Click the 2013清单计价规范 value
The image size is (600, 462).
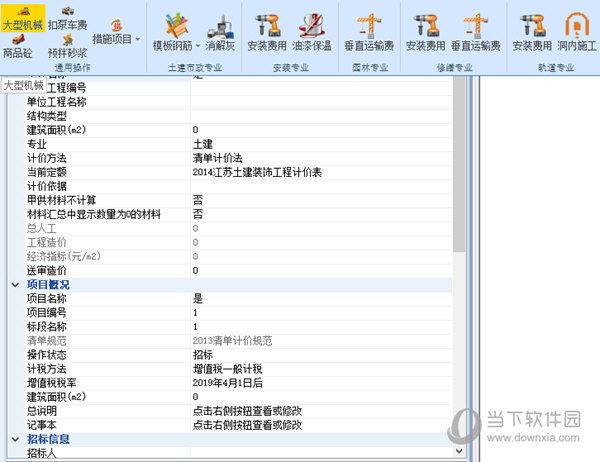pos(232,341)
